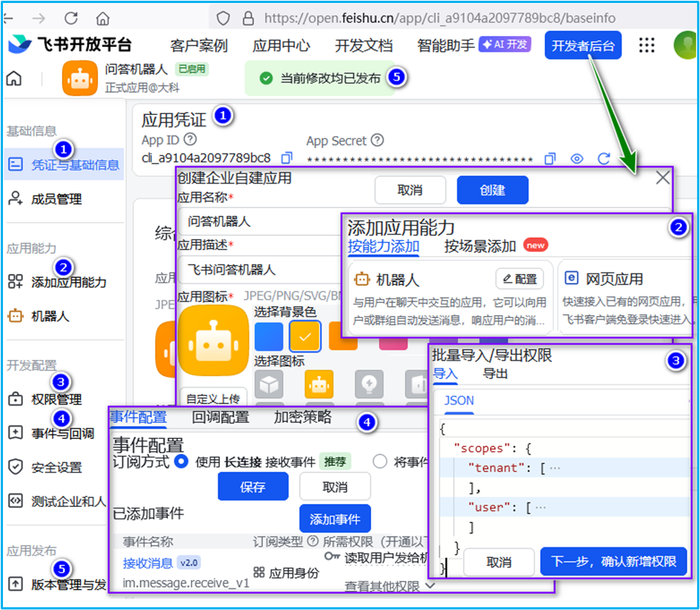Select the lightning bulb icon option
700x610 pixels.
[x=369, y=385]
